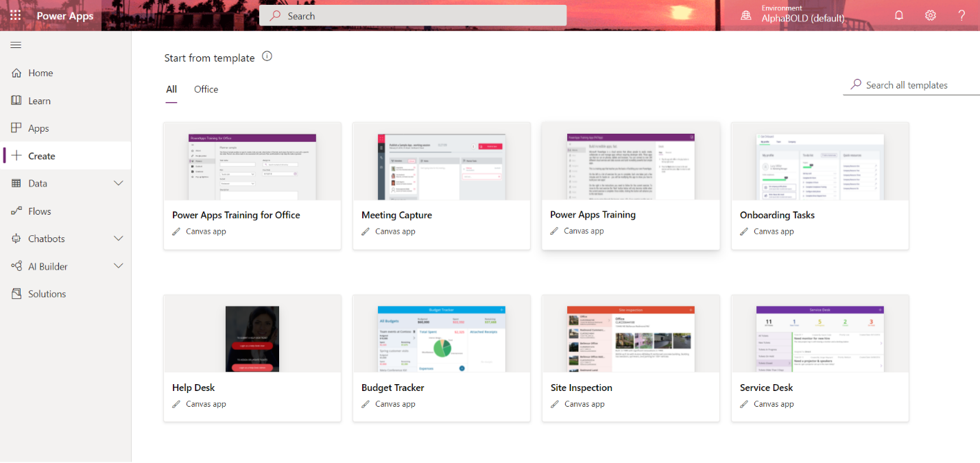Viewport: 980px width, 463px height.
Task: Collapse the sidebar with the hamburger icon
Action: pos(16,45)
